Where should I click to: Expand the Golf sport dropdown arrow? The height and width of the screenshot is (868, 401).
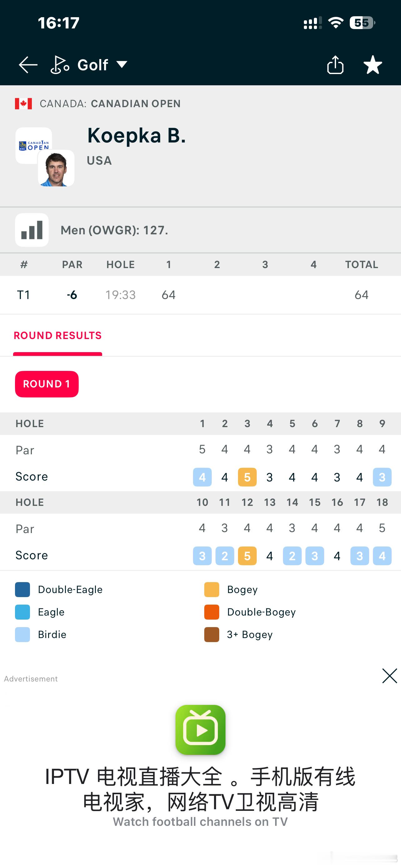point(121,65)
